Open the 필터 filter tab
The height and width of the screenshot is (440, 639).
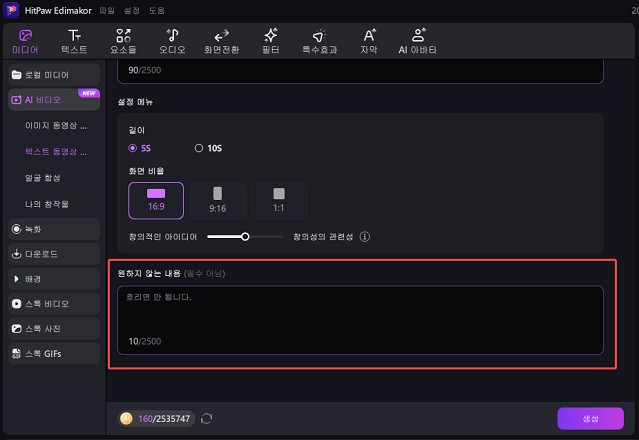coord(271,41)
